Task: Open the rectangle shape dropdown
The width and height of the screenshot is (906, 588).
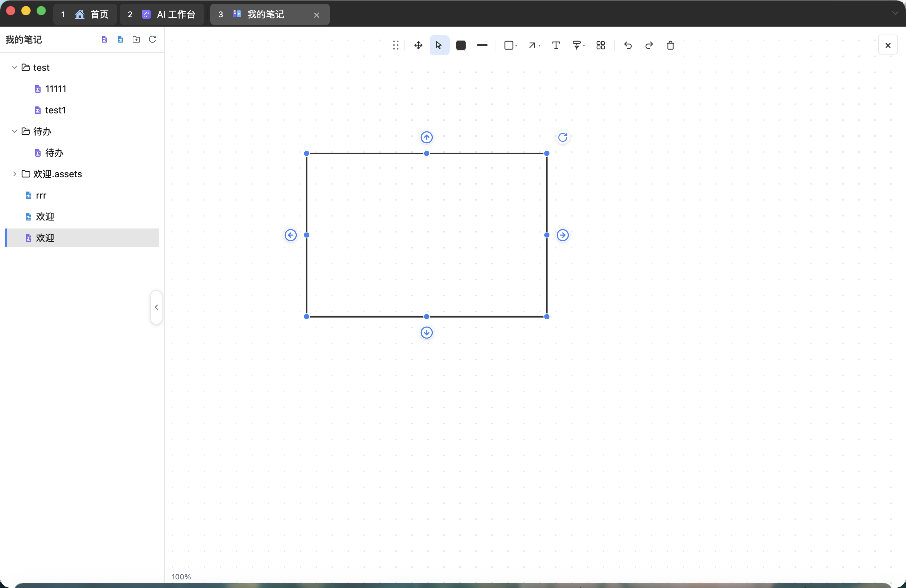Action: pos(511,45)
